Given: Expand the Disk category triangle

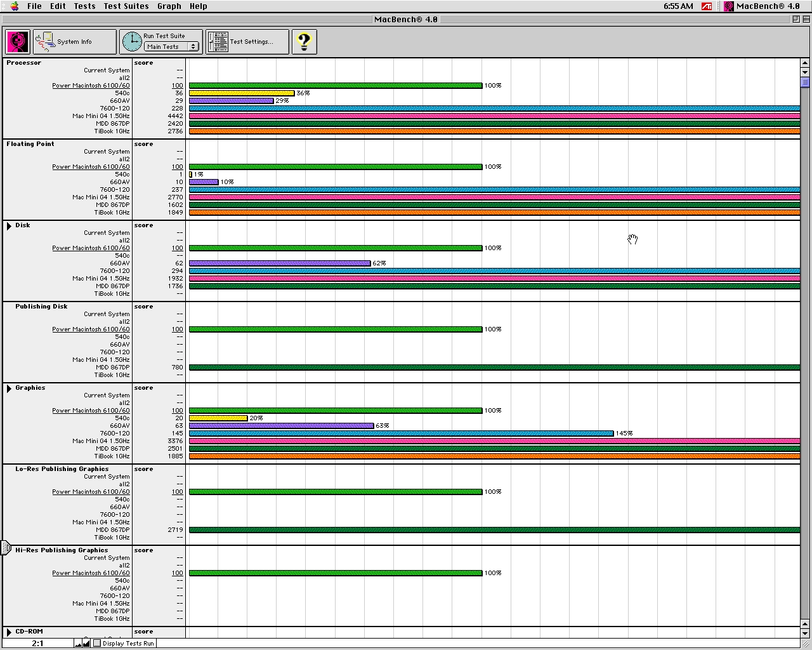Looking at the screenshot, I should tap(9, 226).
